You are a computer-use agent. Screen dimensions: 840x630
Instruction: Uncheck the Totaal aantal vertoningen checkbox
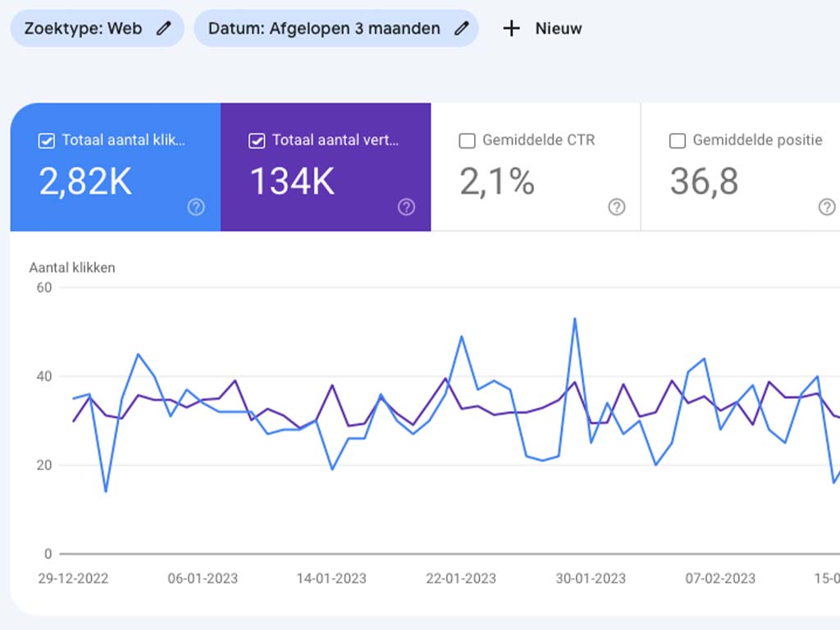tap(257, 141)
